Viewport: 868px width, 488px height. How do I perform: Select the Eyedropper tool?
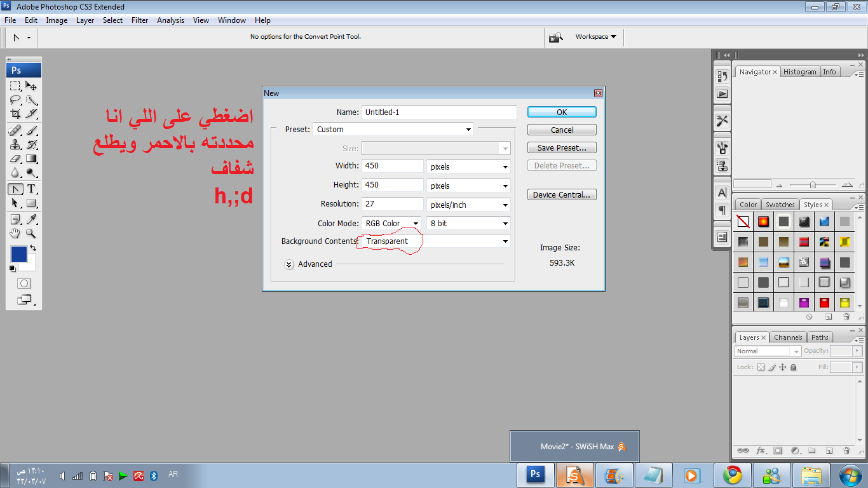point(31,219)
